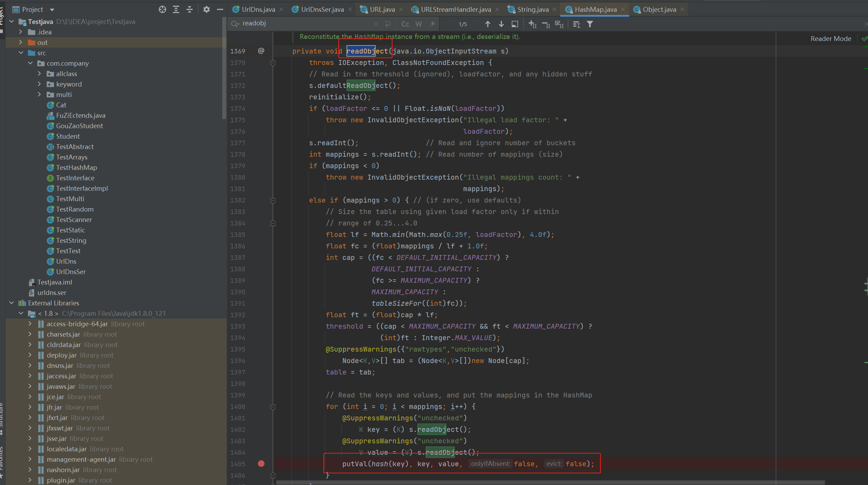Click the @ override gutter icon at line 1369

[261, 51]
